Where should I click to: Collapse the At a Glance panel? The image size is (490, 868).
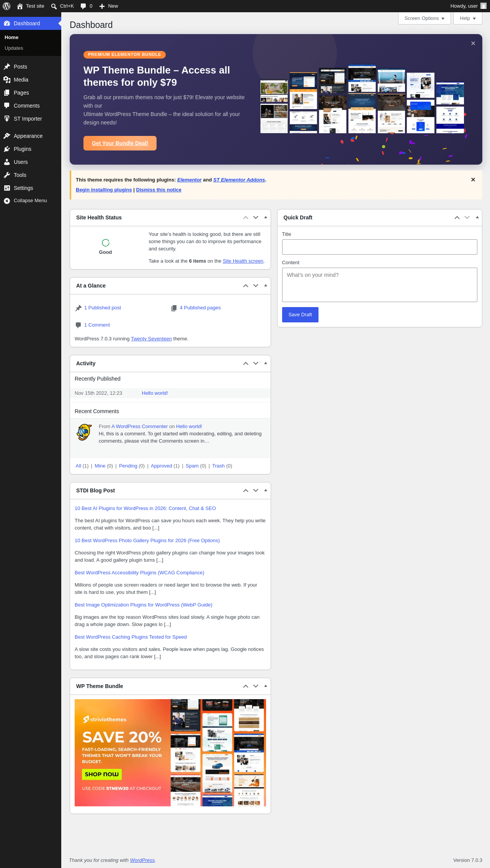coord(266,286)
